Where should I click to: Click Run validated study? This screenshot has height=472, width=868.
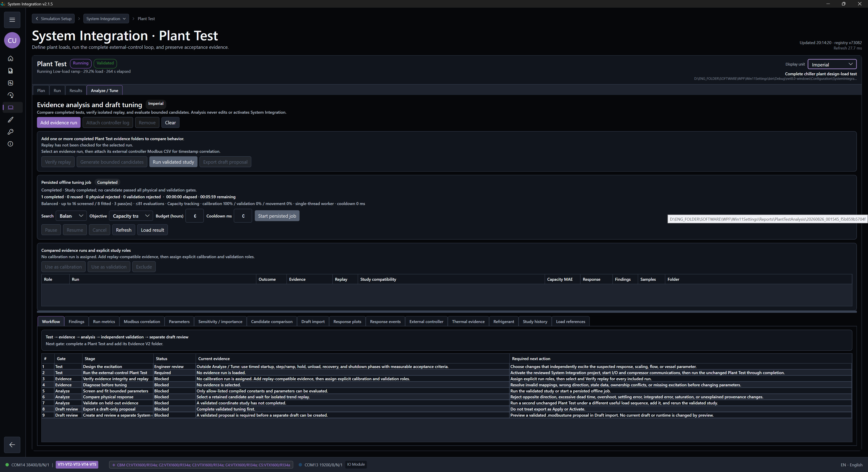173,162
